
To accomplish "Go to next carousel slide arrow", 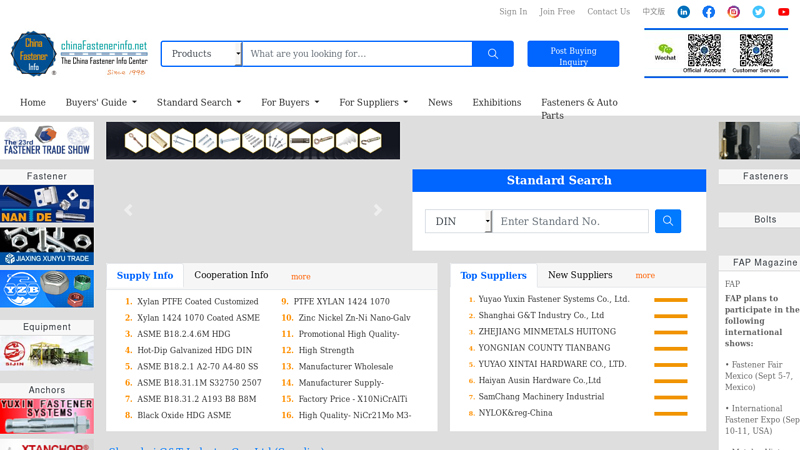I will click(x=378, y=210).
